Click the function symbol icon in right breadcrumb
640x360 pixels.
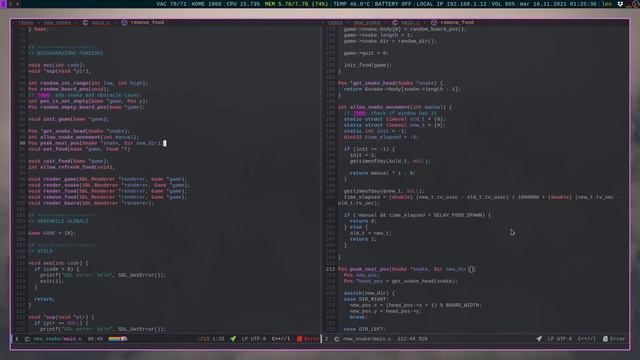[434, 22]
